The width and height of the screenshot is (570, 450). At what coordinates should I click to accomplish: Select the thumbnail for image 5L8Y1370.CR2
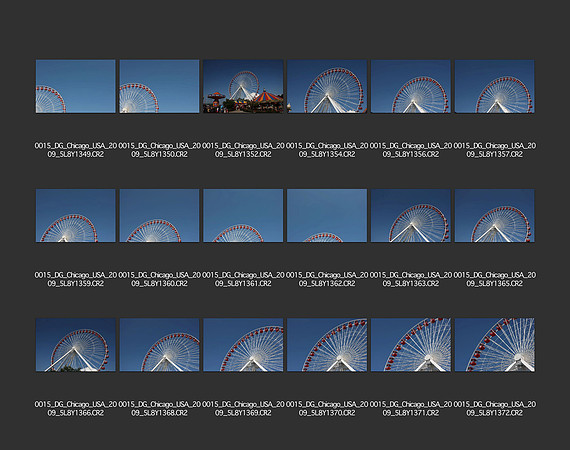(327, 345)
